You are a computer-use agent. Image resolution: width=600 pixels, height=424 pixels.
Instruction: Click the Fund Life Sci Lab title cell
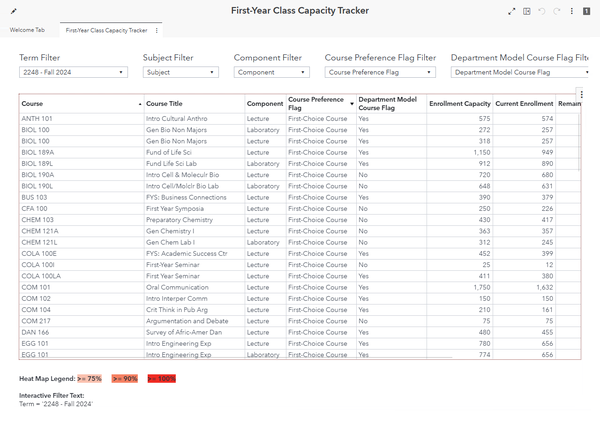click(194, 164)
